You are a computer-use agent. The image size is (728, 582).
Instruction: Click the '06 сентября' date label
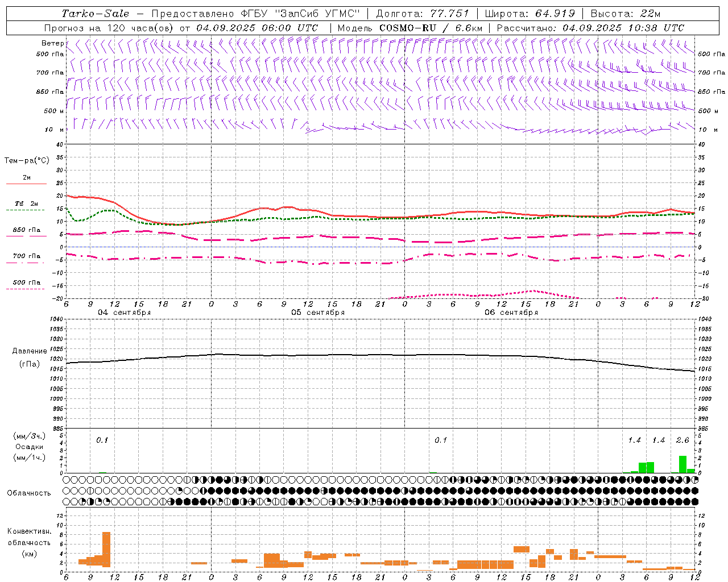click(511, 313)
